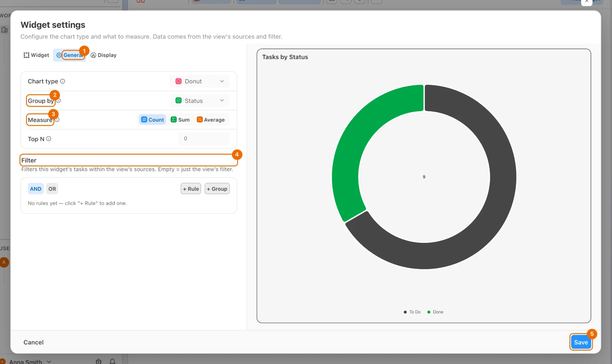Select the Average measure option

click(211, 120)
